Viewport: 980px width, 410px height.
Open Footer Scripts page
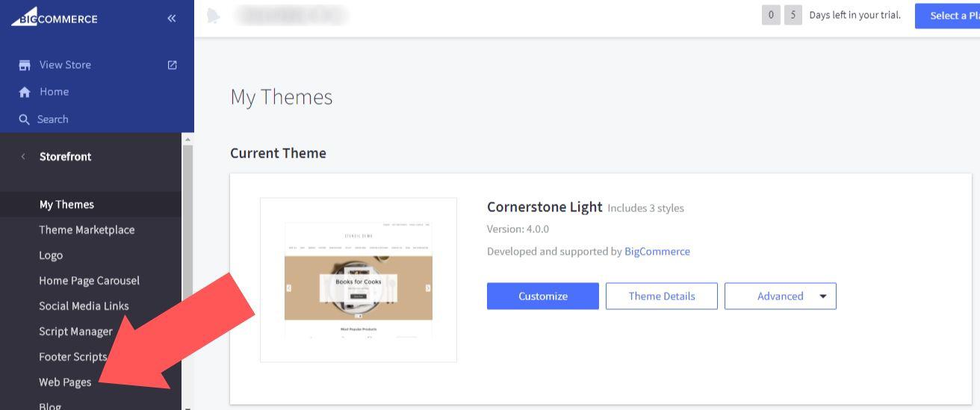(73, 357)
